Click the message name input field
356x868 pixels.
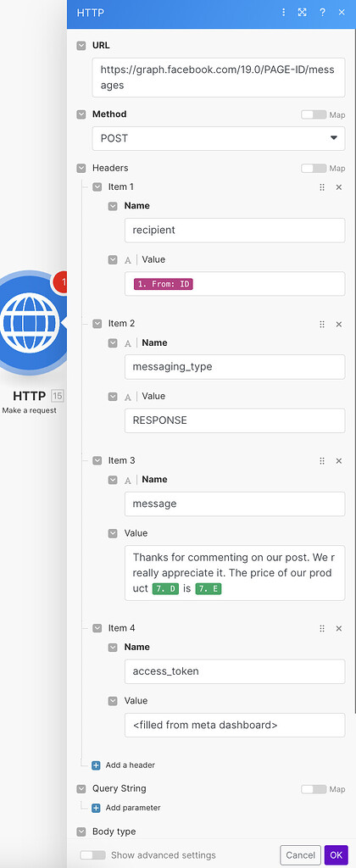235,504
